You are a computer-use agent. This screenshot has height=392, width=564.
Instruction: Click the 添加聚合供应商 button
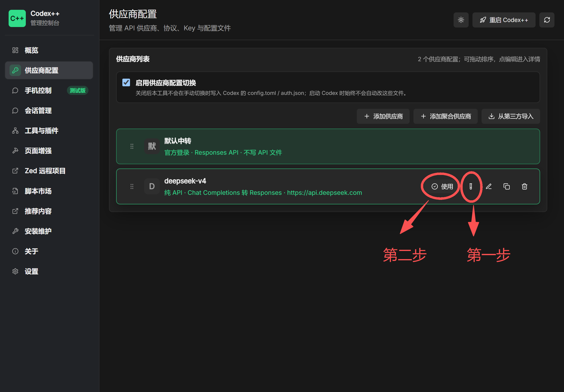coord(445,116)
